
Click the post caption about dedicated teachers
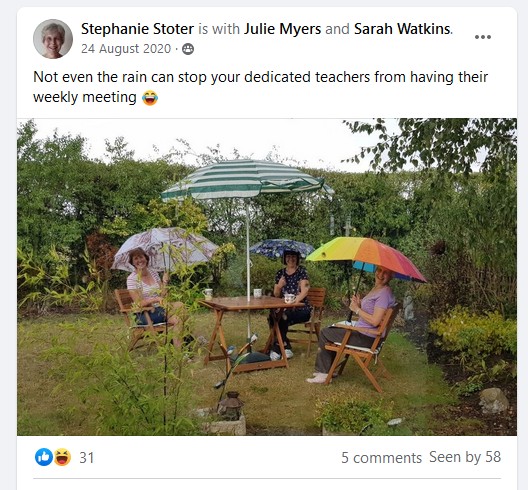point(260,87)
